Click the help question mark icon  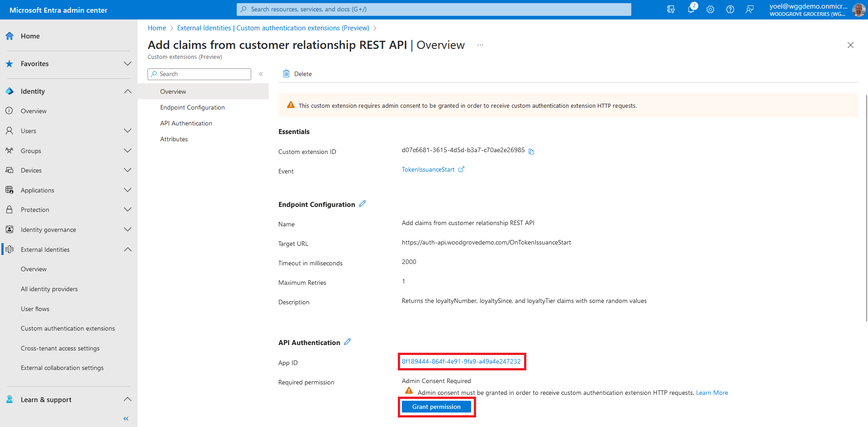pos(730,10)
